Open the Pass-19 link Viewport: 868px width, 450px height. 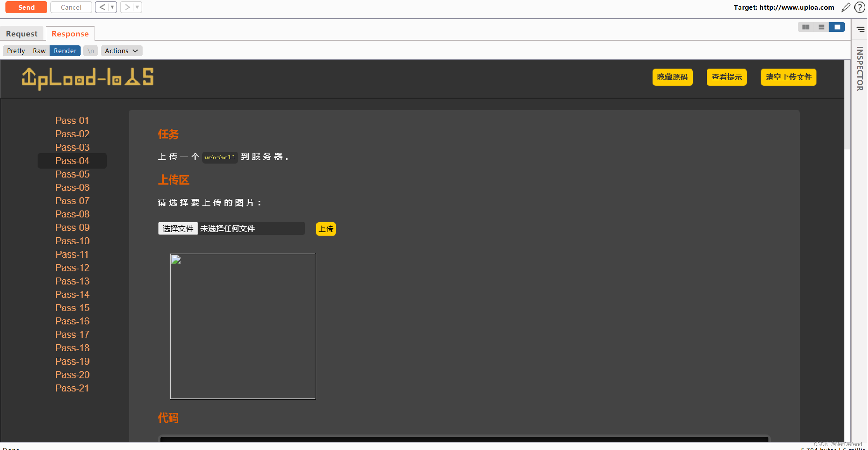point(72,361)
